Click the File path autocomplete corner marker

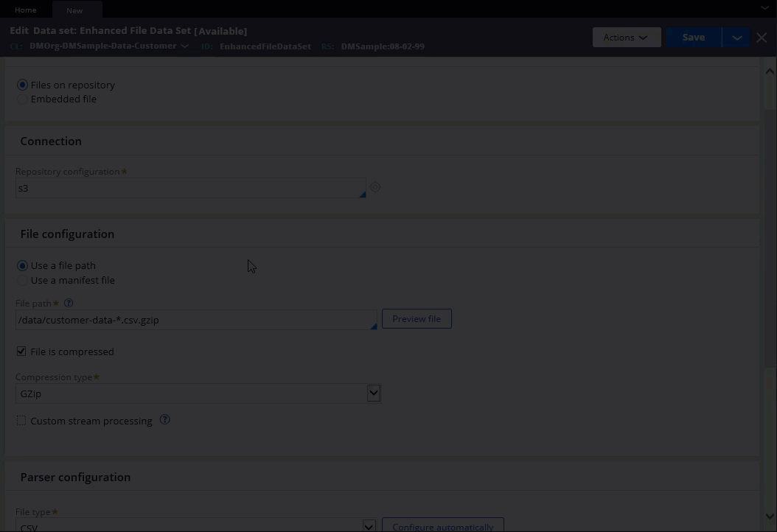coord(373,326)
